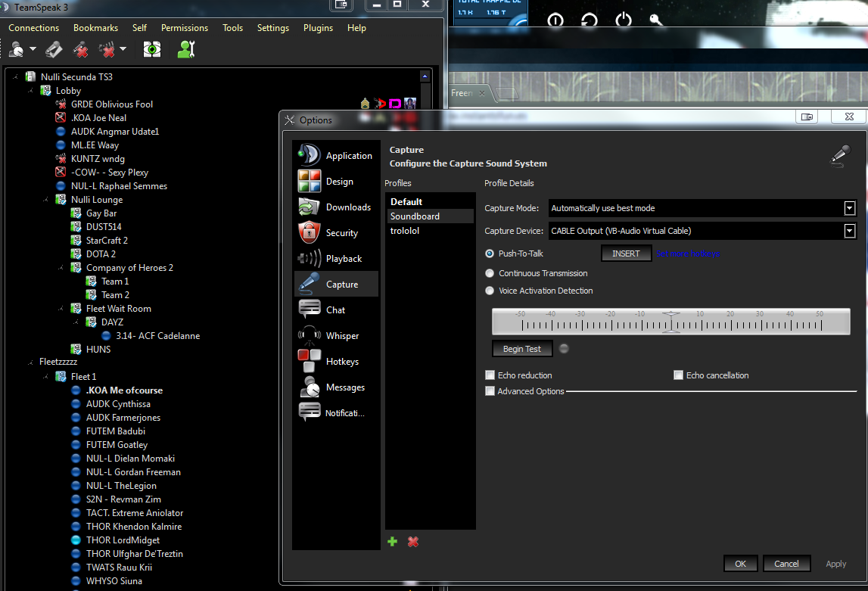Open Capture Mode dropdown
Viewport: 868px width, 591px height.
tap(849, 208)
